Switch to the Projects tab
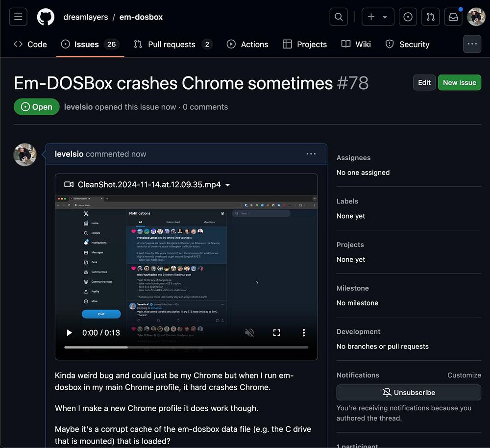This screenshot has height=448, width=490. [305, 45]
